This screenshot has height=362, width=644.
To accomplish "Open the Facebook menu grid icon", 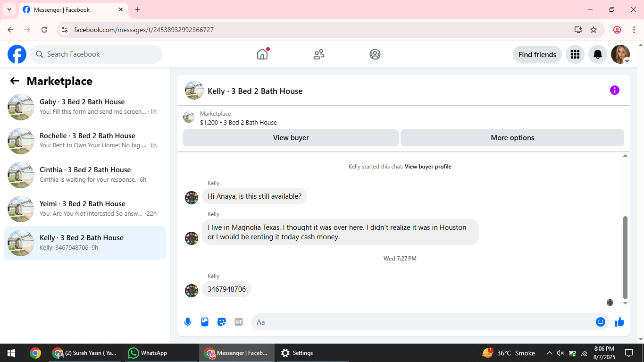I will point(575,54).
